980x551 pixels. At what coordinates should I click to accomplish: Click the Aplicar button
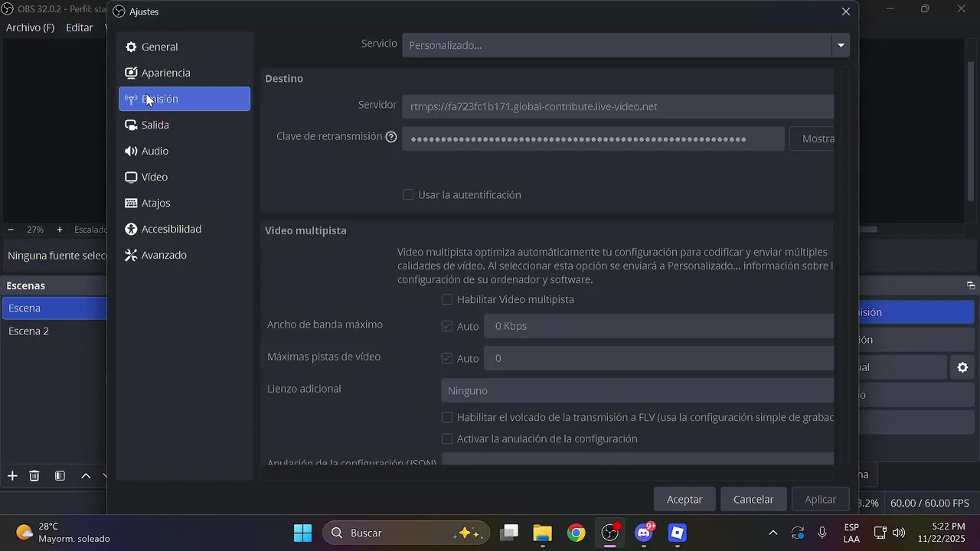point(820,499)
